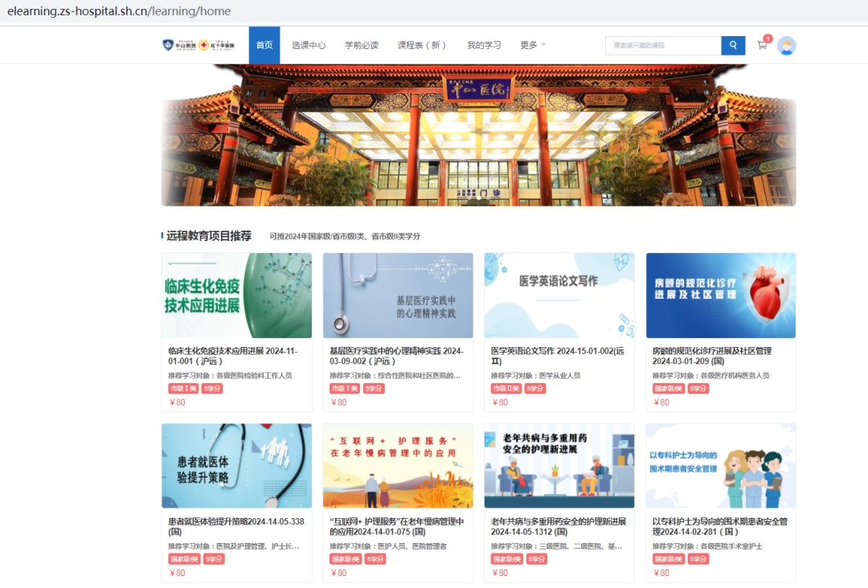Viewport: 868px width, 588px height.
Task: Click course title “互联网+护理服务”在老年慢病管理中的应用
Action: (396, 526)
